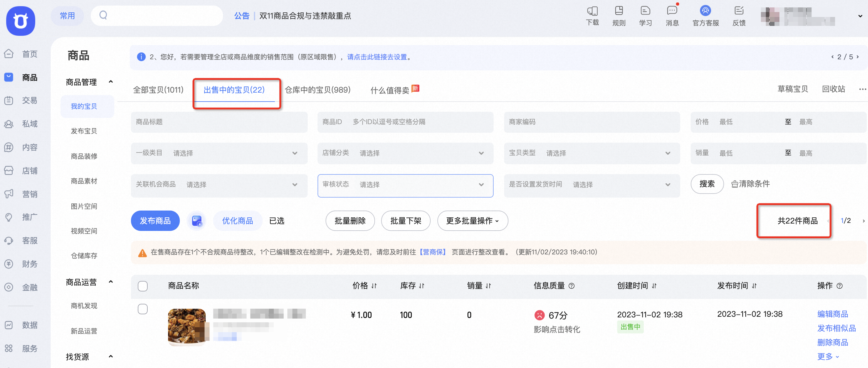Sort by 发布时间 column arrows

coord(754,286)
